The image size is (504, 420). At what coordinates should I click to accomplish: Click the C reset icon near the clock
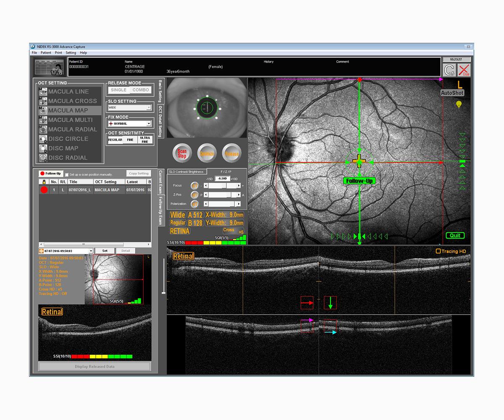coord(449,70)
